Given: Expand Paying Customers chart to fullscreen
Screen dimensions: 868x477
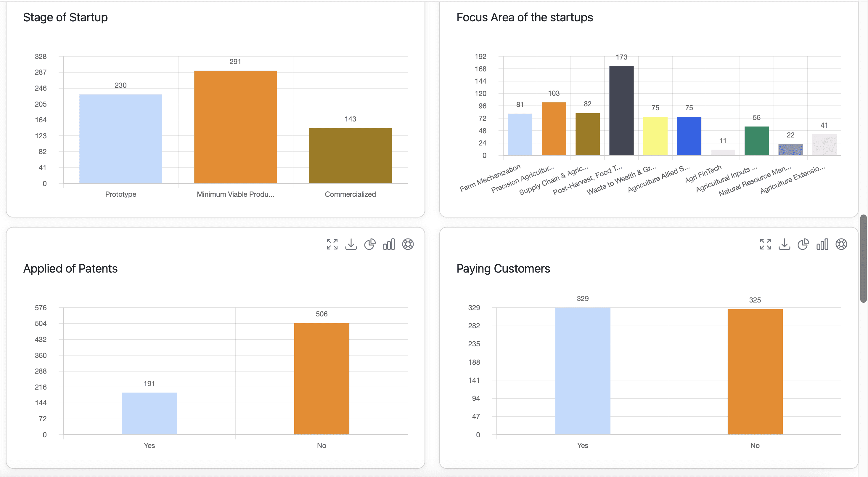Looking at the screenshot, I should click(x=765, y=244).
